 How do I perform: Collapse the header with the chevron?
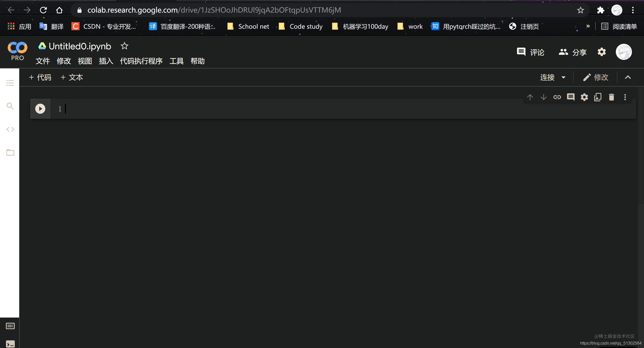point(628,77)
